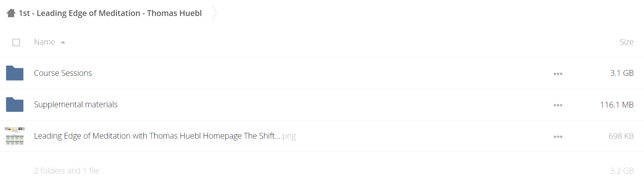Open the 1st Leading Edge breadcrumb
This screenshot has height=187, width=644.
[x=110, y=13]
